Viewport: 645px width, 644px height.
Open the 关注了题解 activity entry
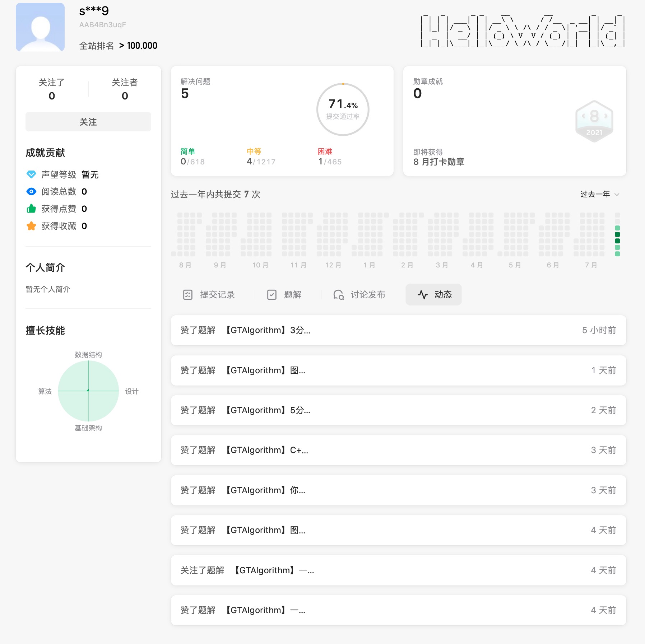click(398, 570)
